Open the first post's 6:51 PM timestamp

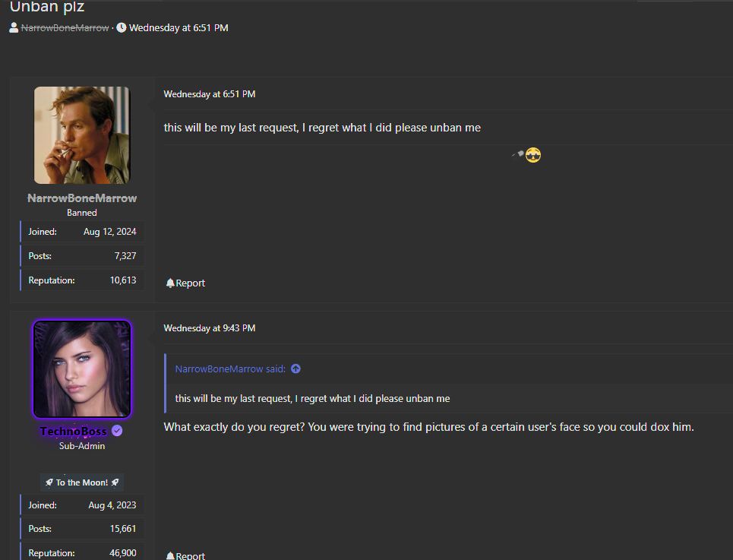point(210,94)
